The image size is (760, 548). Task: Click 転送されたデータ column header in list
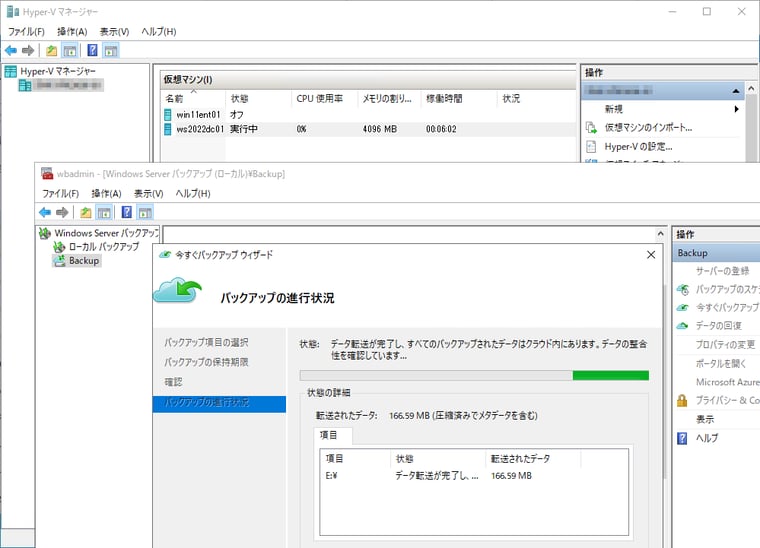pyautogui.click(x=532, y=458)
